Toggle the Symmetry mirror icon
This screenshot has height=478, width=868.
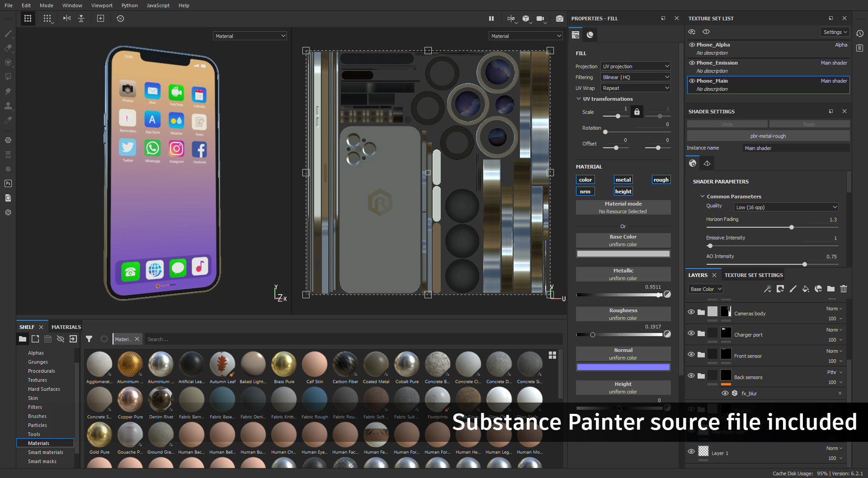click(x=67, y=19)
